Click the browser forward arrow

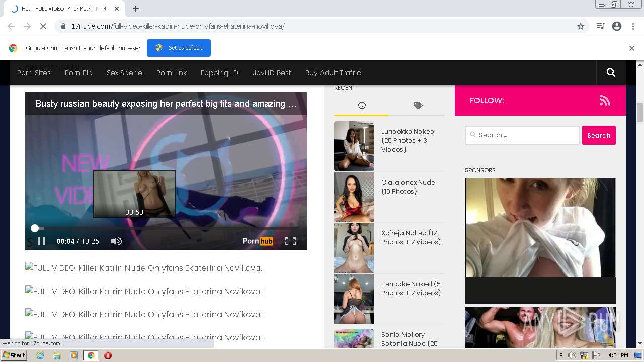(x=27, y=26)
